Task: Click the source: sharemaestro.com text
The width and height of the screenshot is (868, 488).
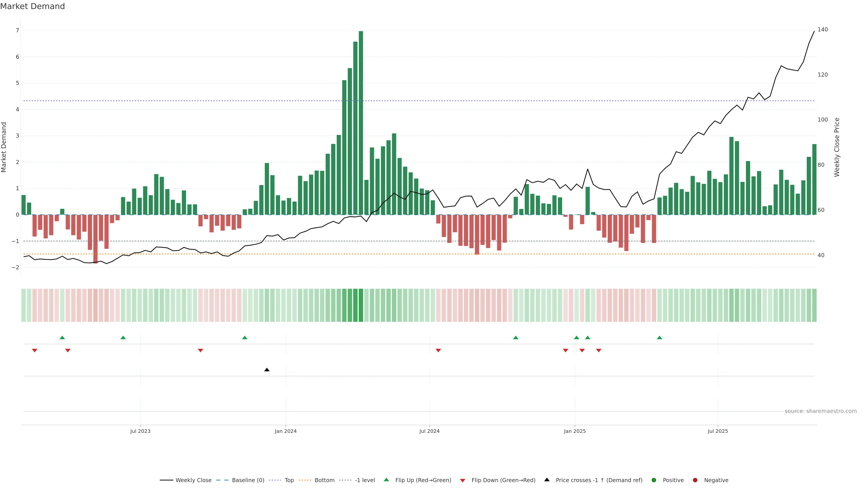Action: [x=821, y=411]
